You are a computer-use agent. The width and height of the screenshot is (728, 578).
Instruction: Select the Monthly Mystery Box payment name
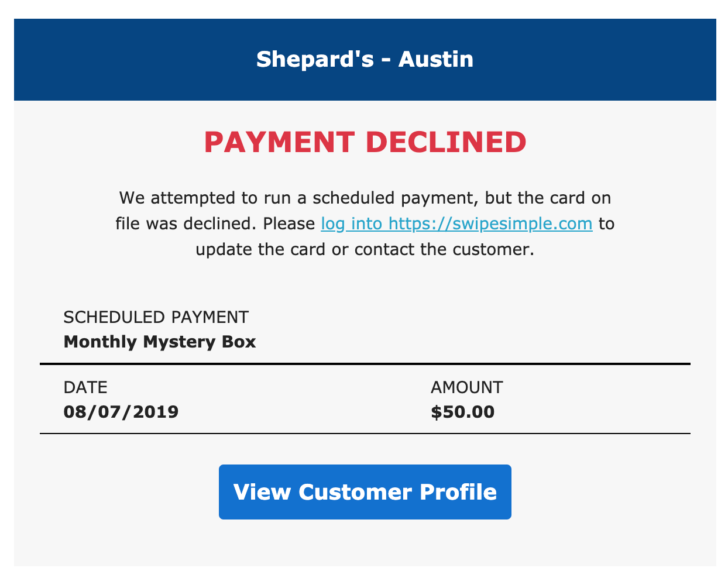(160, 342)
